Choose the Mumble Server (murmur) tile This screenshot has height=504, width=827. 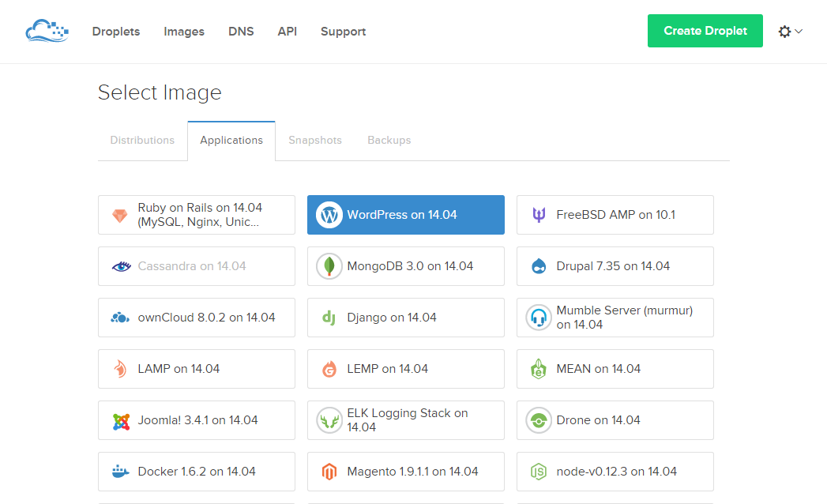pyautogui.click(x=615, y=318)
